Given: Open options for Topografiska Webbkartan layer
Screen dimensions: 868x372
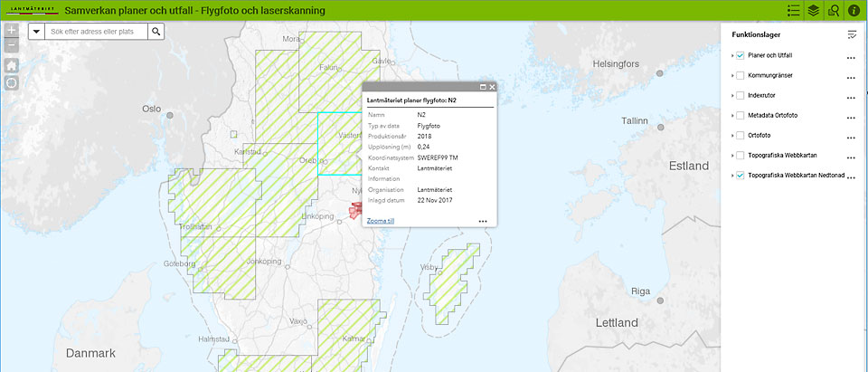Looking at the screenshot, I should [852, 157].
